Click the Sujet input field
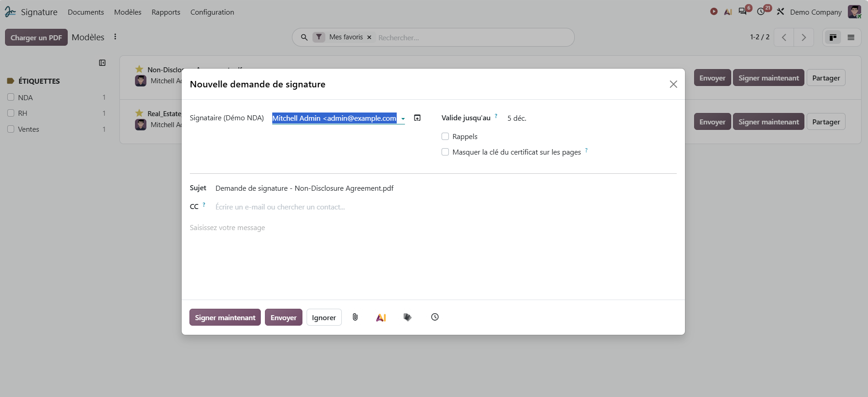Screen dimensions: 868x397 pos(446,188)
